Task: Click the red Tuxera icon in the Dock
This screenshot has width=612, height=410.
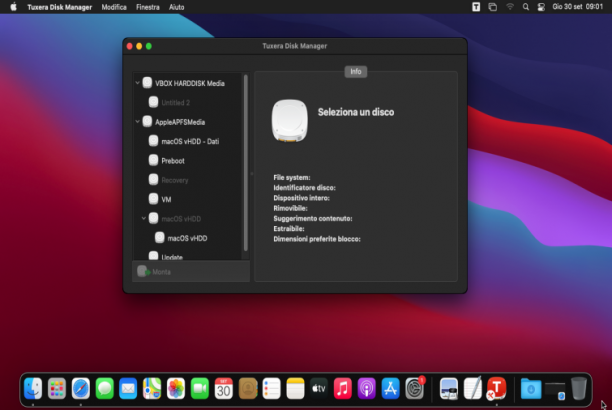Action: point(496,389)
